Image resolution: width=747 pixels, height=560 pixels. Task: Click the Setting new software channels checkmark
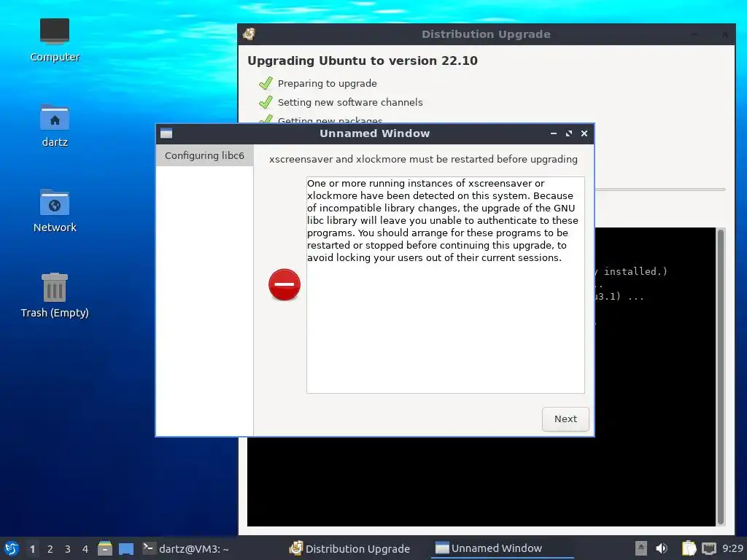(x=266, y=102)
